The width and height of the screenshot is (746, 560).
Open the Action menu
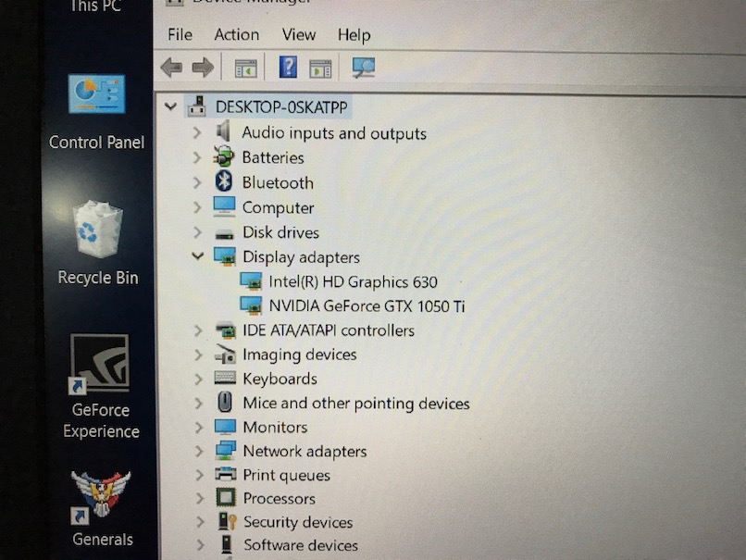click(x=236, y=35)
